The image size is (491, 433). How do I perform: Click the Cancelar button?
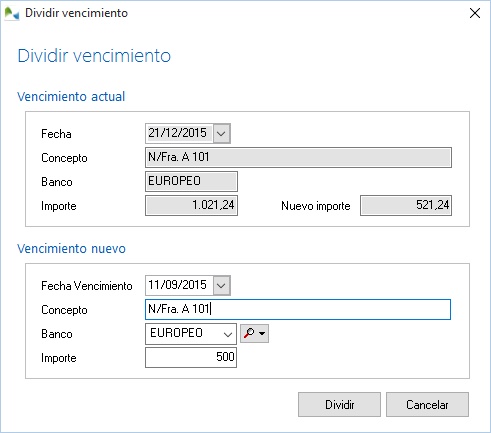click(x=427, y=404)
